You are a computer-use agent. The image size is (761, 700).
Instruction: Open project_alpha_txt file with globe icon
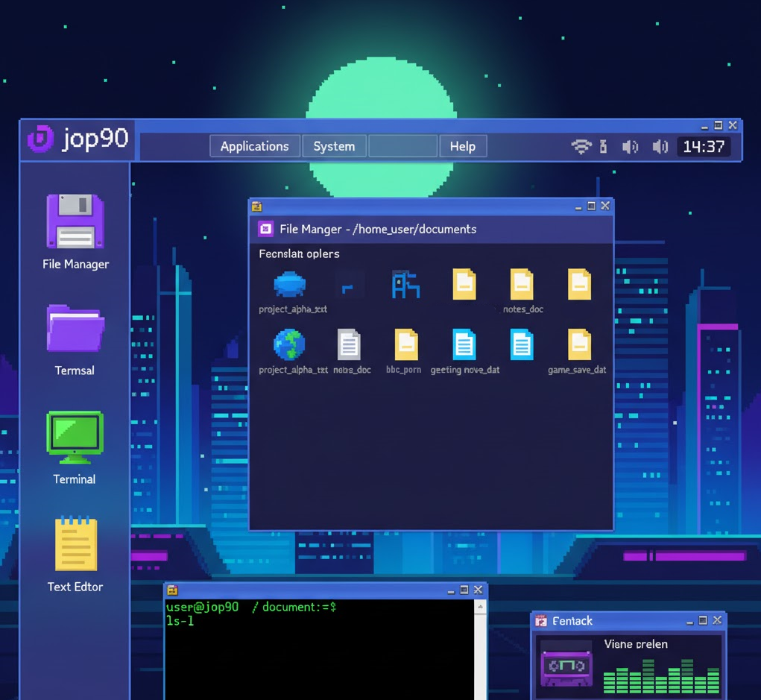pyautogui.click(x=289, y=345)
